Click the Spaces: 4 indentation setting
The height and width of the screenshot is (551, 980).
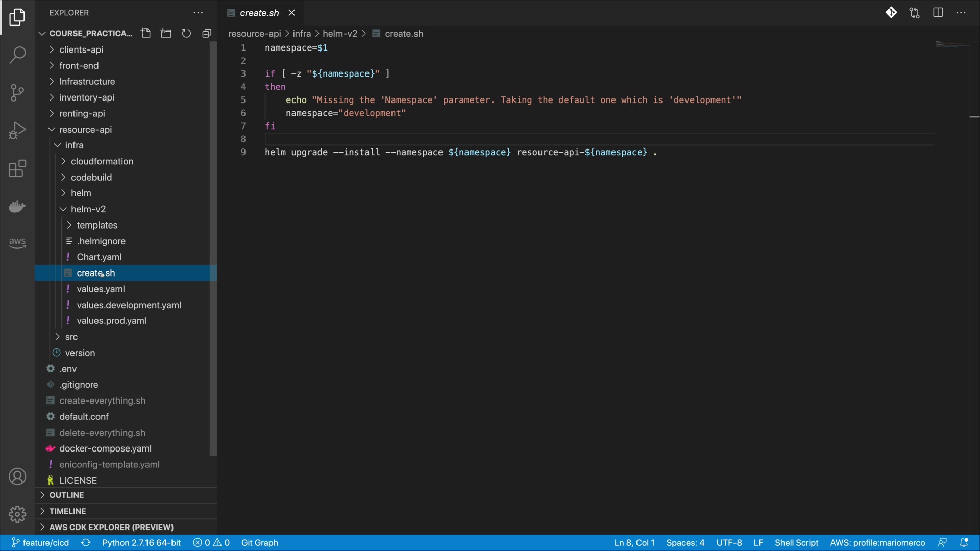(685, 543)
